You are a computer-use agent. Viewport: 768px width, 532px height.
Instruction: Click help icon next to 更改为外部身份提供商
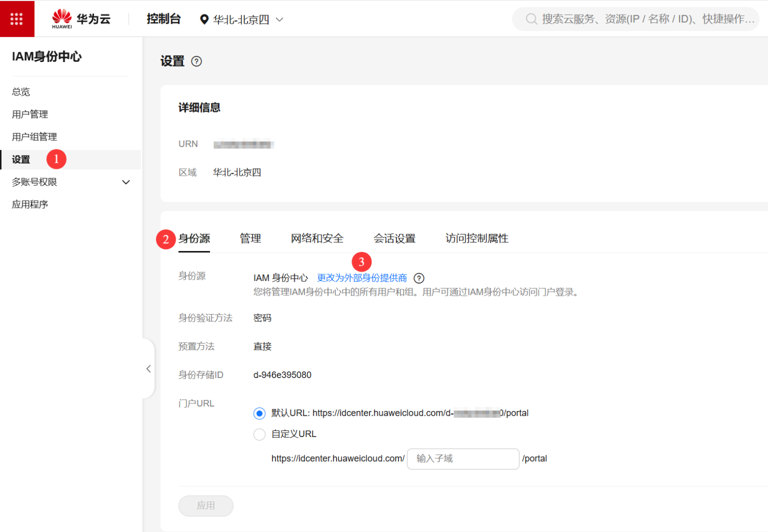(x=419, y=278)
